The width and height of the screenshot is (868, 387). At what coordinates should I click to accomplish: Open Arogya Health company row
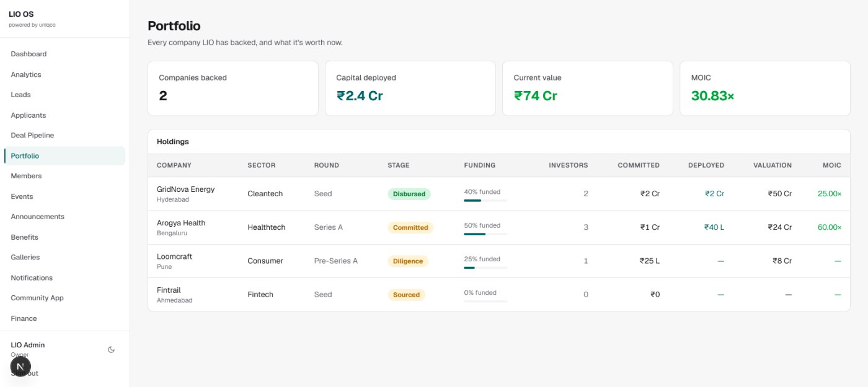click(498, 227)
